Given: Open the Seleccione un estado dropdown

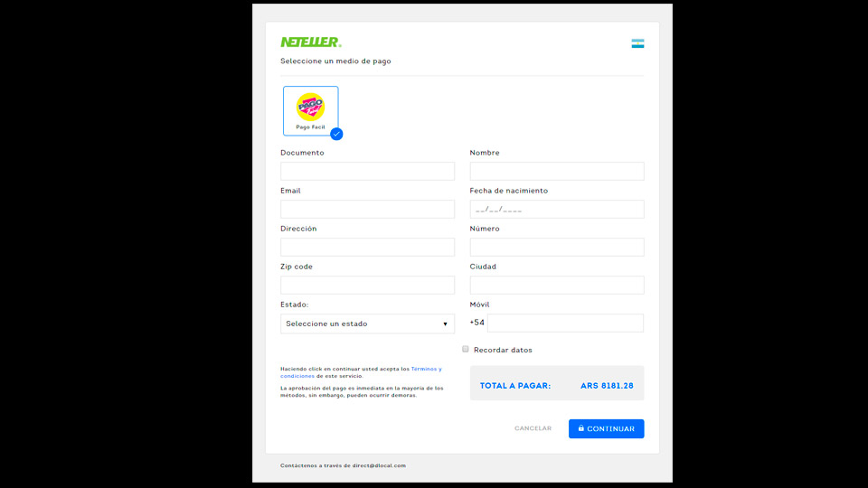Looking at the screenshot, I should pos(368,324).
